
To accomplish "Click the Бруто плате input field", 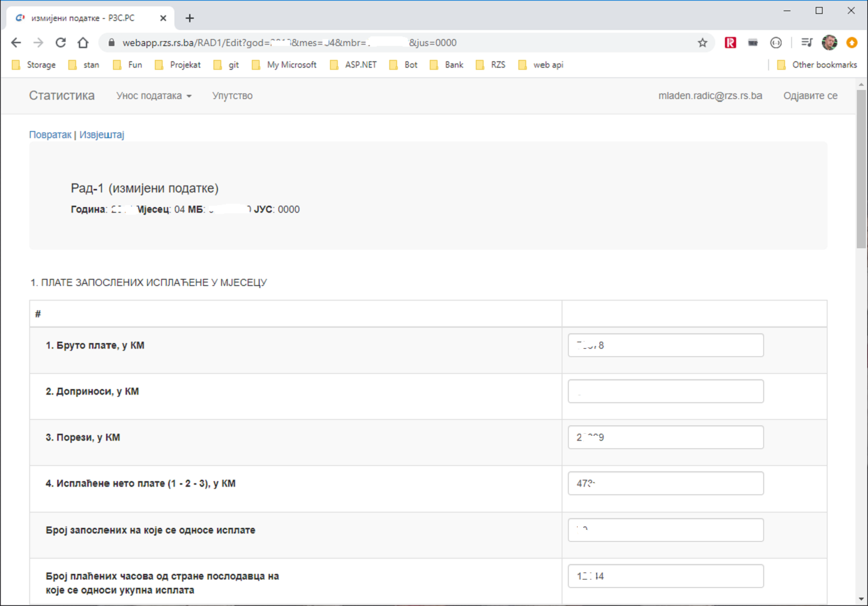I will pyautogui.click(x=666, y=345).
